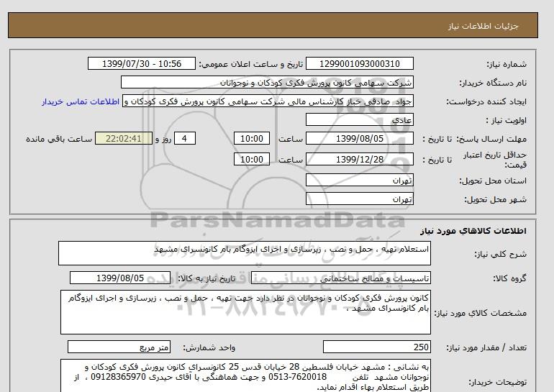This screenshot has height=392, width=554.
Task: Click the شرح کلی نیاز label
Action: pyautogui.click(x=500, y=254)
